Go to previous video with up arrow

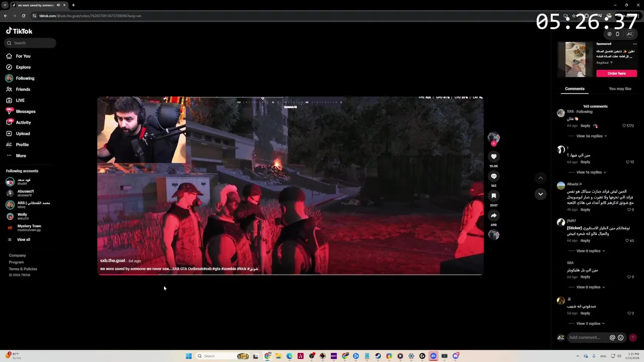[x=540, y=178]
